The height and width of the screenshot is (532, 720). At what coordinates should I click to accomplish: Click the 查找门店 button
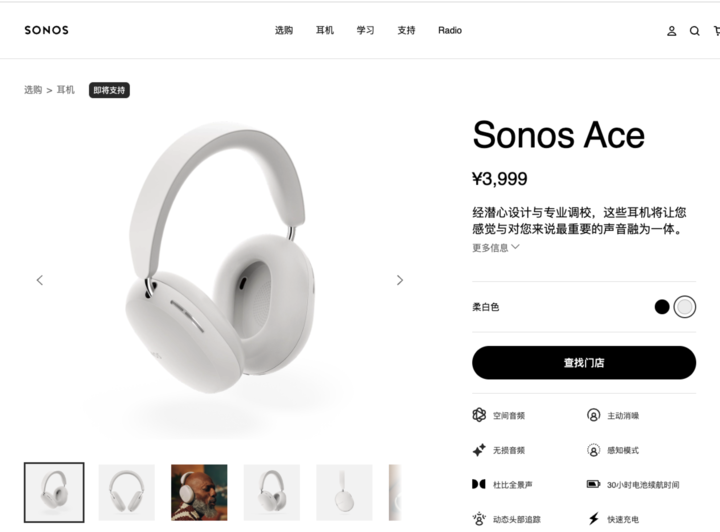[x=584, y=363]
